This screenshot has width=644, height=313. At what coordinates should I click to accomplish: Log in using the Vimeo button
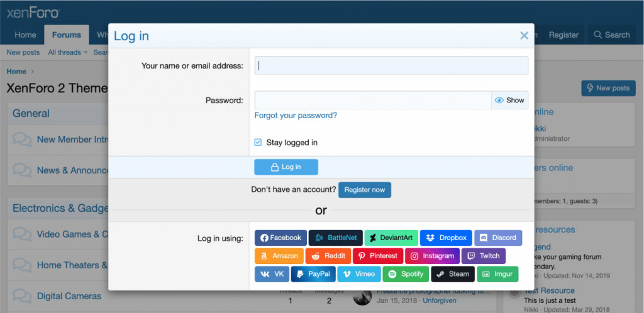tap(359, 274)
